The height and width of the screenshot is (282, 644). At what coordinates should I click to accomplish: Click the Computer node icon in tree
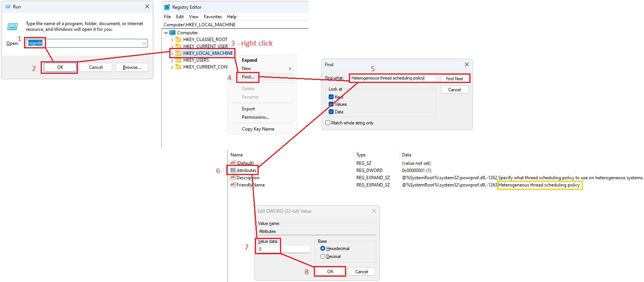(172, 33)
